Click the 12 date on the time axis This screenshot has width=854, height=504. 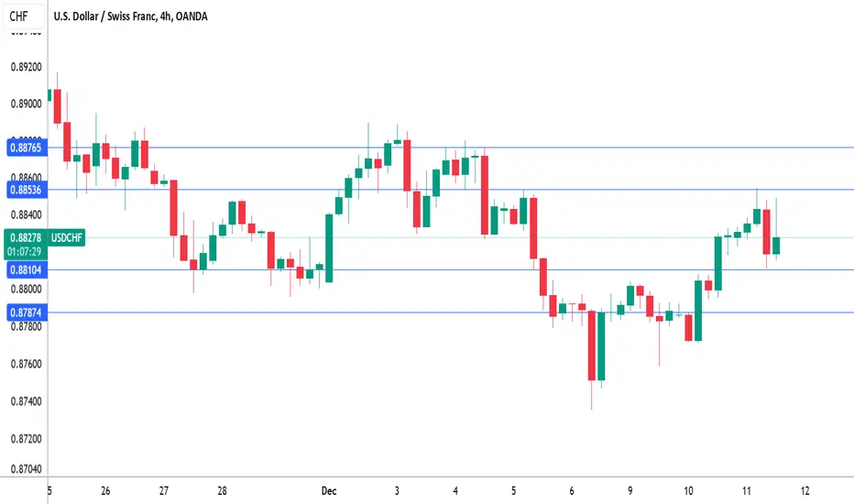(805, 491)
